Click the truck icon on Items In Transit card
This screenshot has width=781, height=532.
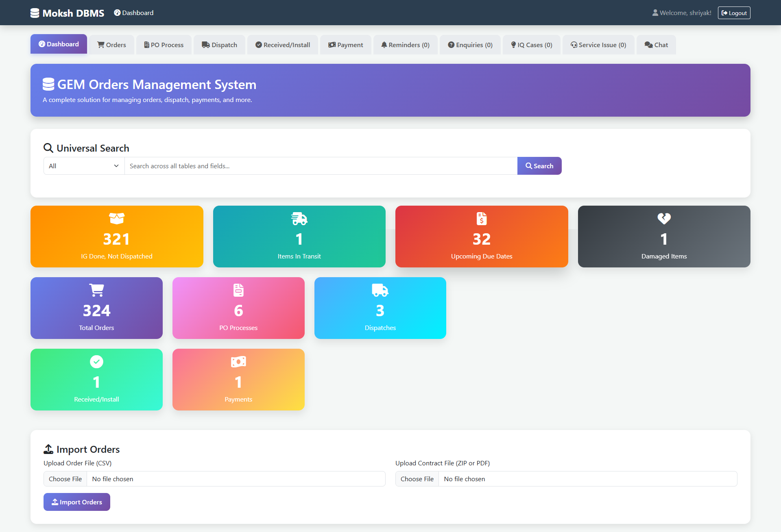coord(299,219)
